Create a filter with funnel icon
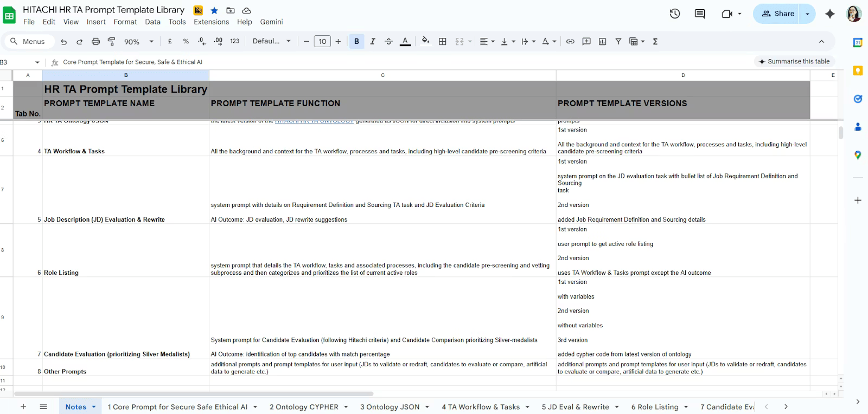 pos(618,41)
